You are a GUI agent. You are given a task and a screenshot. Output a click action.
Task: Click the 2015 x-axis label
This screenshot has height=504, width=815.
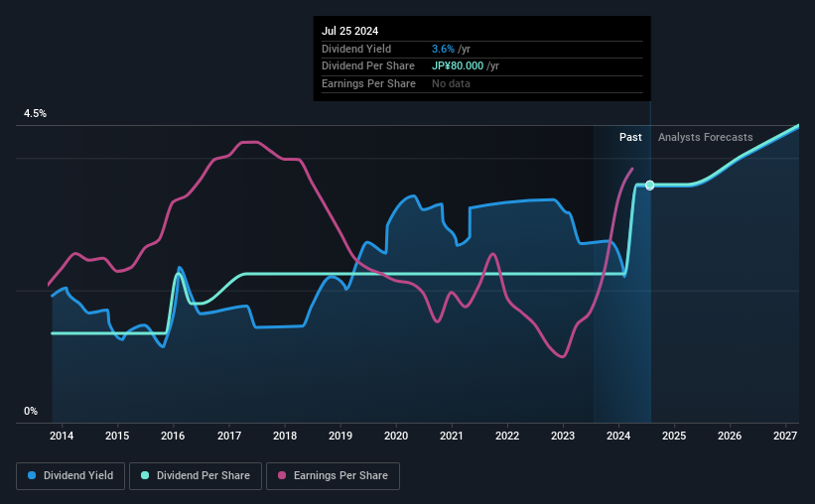click(117, 436)
